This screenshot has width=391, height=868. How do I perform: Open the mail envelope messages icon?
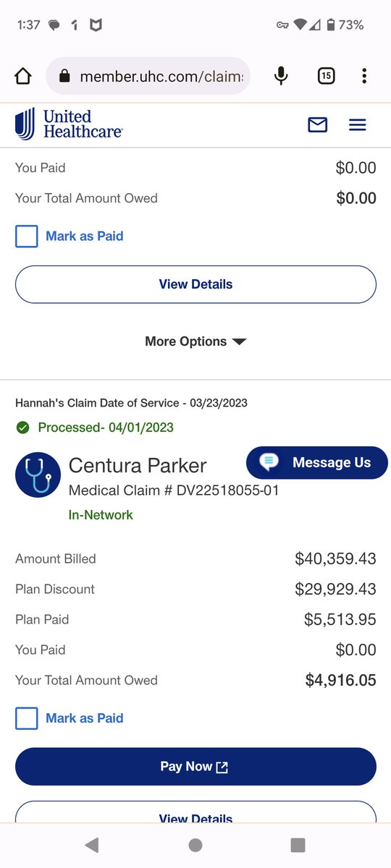318,125
